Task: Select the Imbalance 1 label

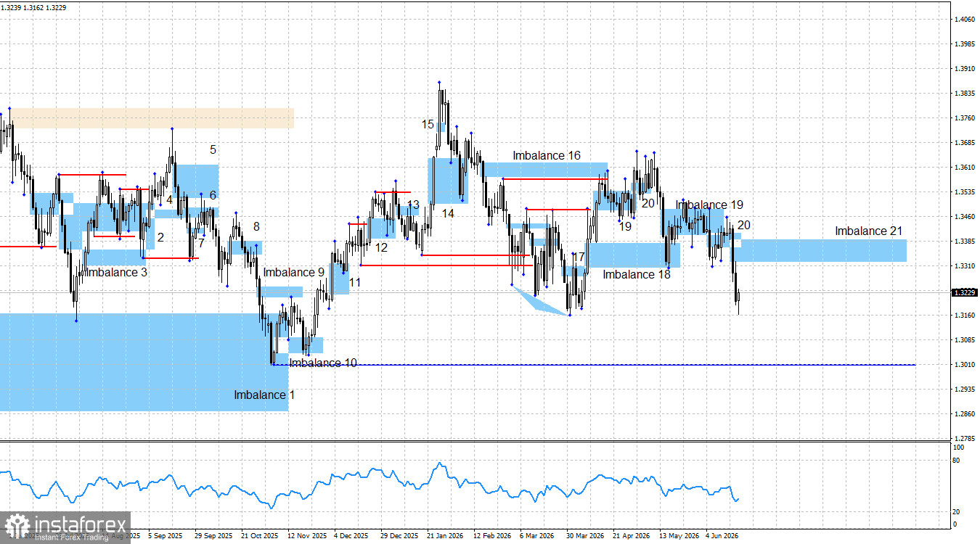Action: tap(264, 395)
